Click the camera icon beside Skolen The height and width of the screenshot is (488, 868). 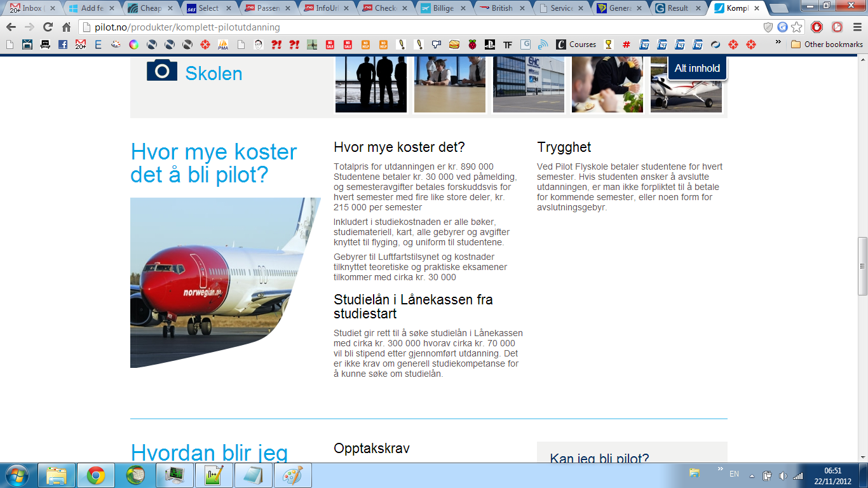162,70
